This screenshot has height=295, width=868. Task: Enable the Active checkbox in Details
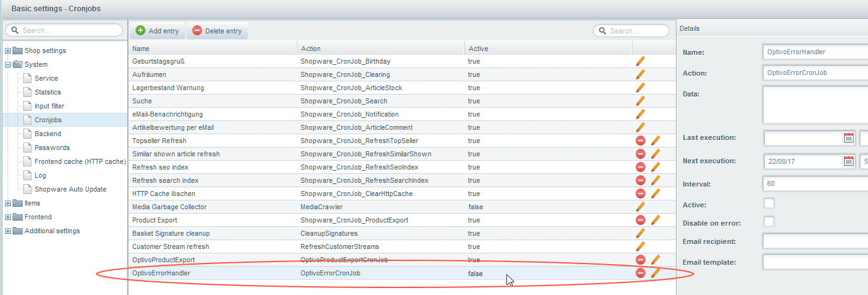point(768,204)
